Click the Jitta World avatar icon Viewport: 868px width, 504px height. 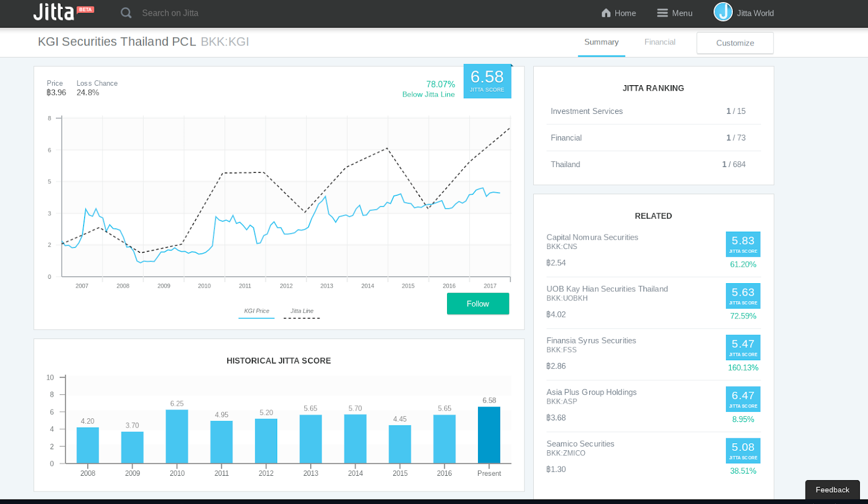point(723,11)
